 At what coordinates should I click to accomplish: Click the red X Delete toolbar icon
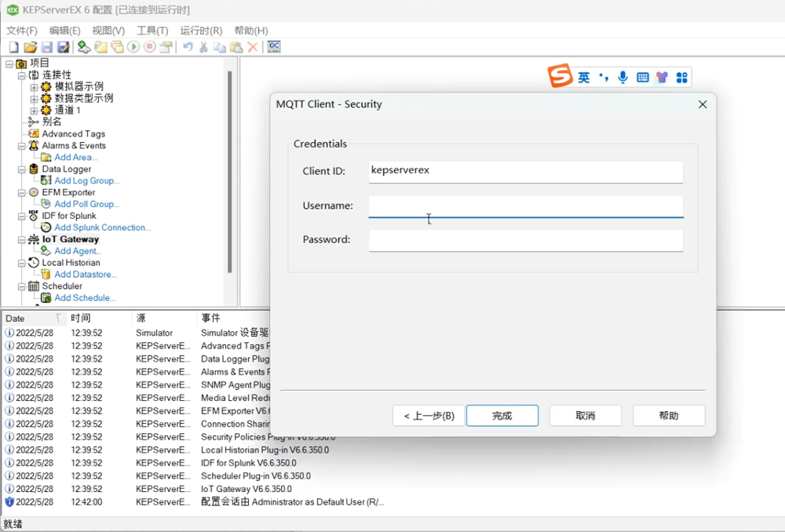point(253,47)
